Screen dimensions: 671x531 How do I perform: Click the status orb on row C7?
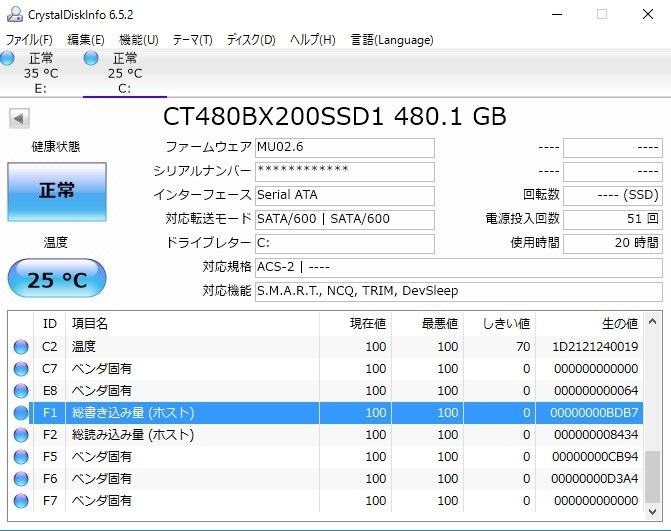(x=21, y=369)
